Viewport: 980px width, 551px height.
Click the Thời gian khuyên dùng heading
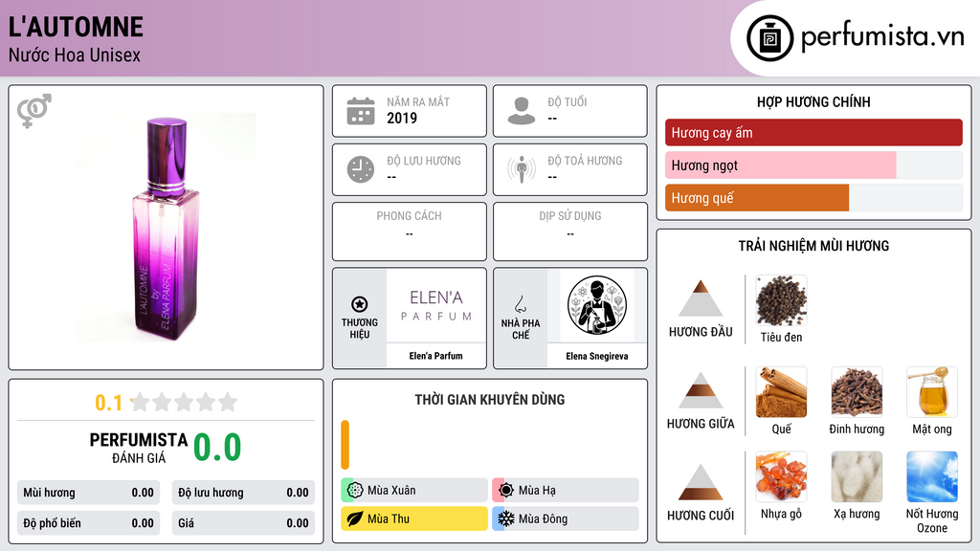(490, 400)
